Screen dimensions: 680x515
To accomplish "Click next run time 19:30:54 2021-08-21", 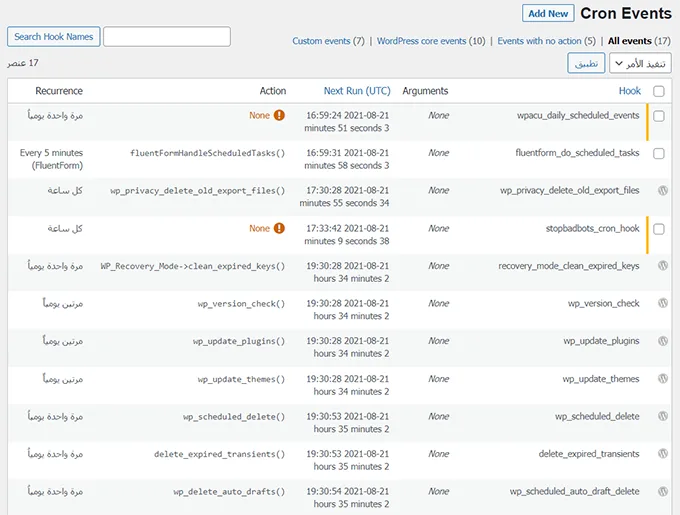I will 347,491.
